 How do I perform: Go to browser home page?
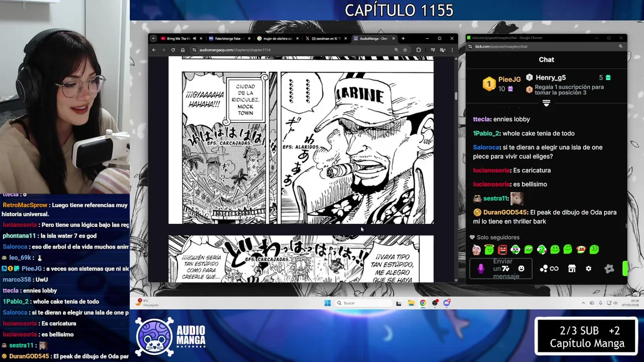coord(183,50)
